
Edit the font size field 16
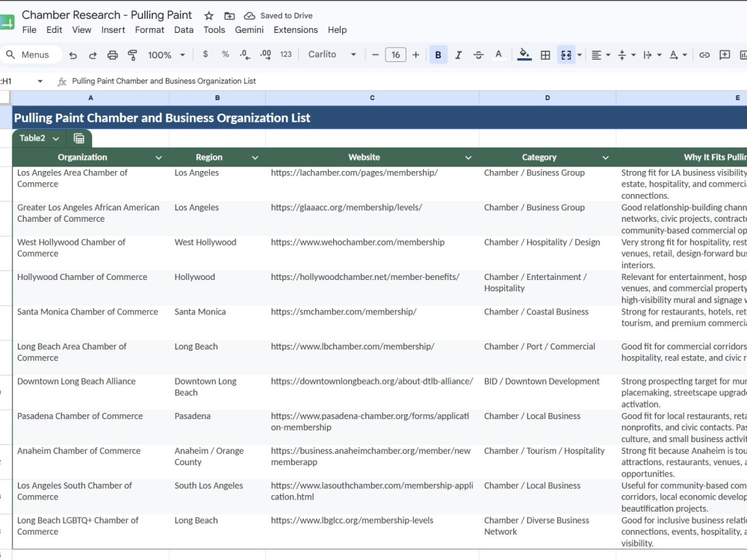395,55
